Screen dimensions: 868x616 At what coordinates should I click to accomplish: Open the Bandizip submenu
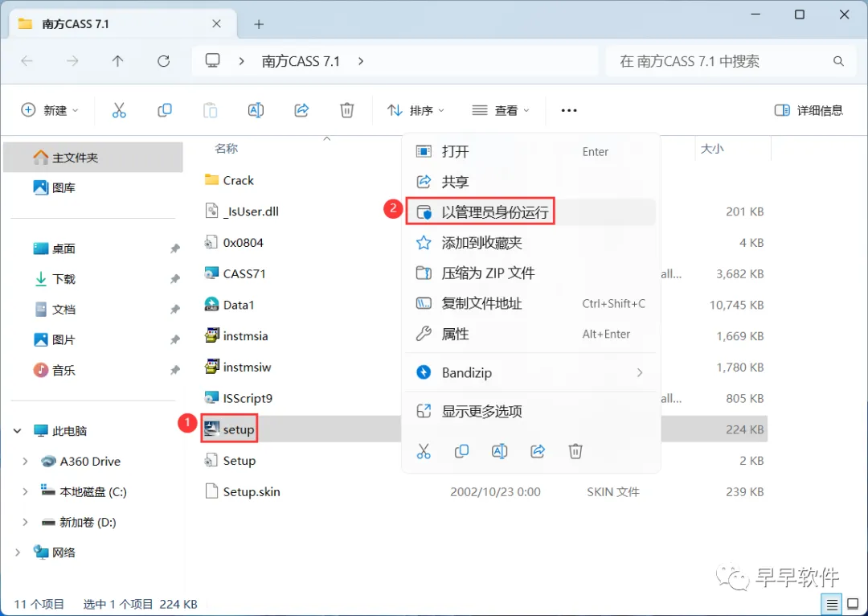[x=531, y=373]
